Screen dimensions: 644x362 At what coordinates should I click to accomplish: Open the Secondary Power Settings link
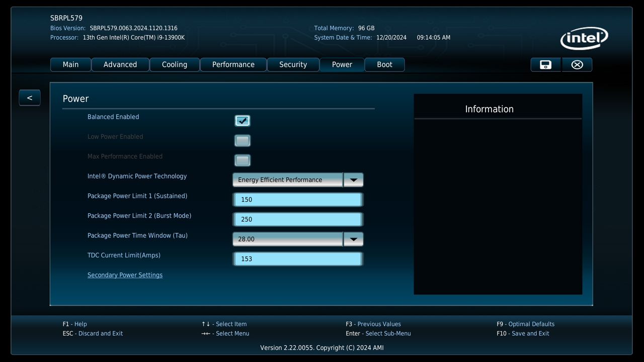125,275
